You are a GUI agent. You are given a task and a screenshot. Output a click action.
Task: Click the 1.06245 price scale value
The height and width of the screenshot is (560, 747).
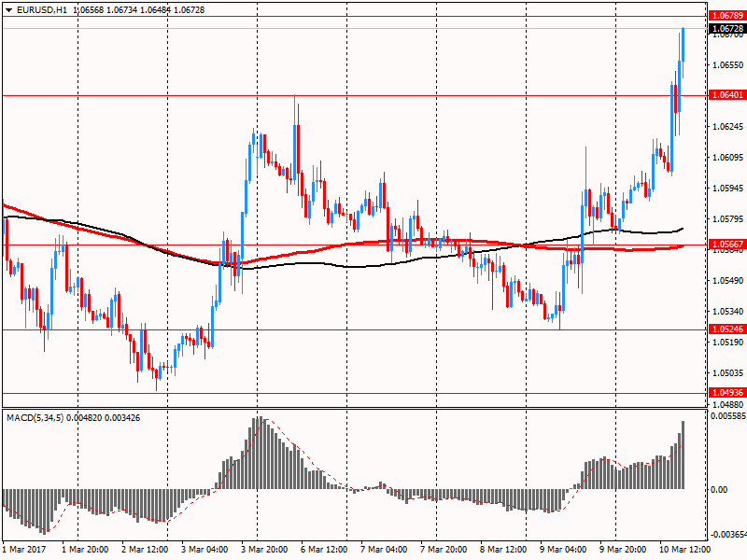coord(728,127)
